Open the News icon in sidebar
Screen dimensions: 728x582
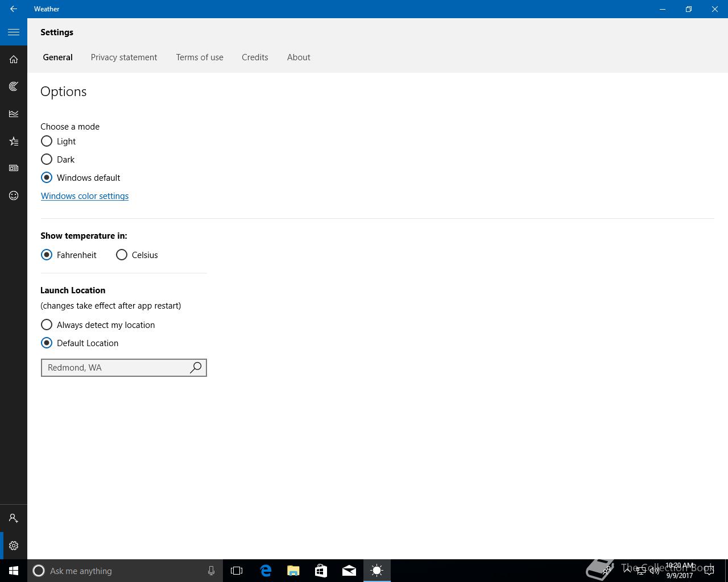click(x=14, y=168)
